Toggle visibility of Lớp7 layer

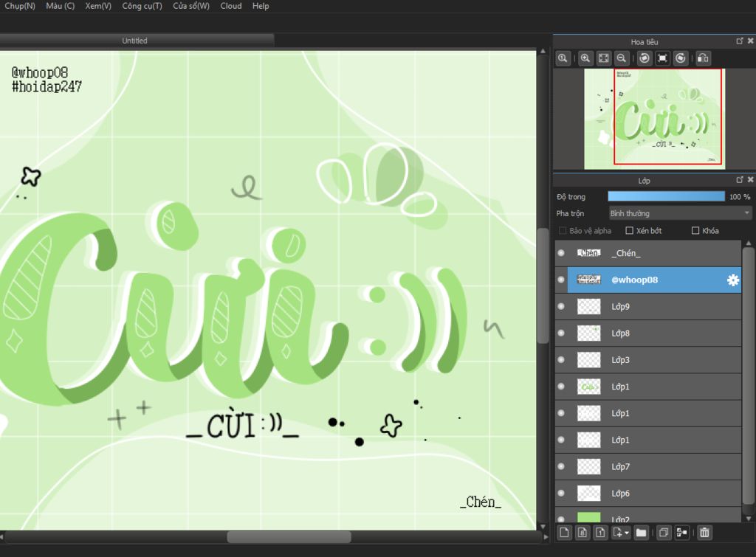(x=561, y=466)
